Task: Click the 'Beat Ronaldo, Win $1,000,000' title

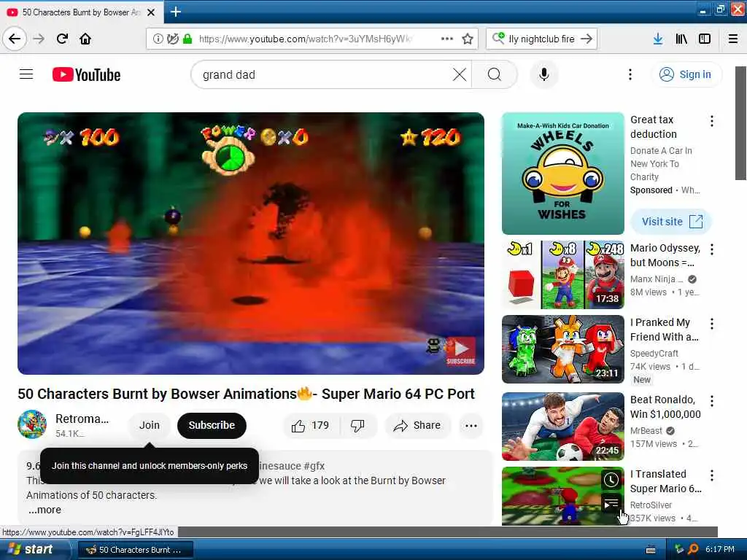Action: click(665, 407)
